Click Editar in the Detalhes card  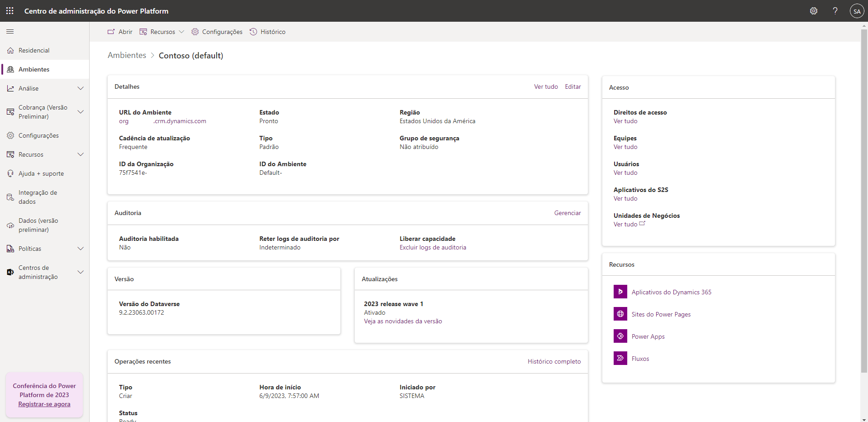pos(572,86)
